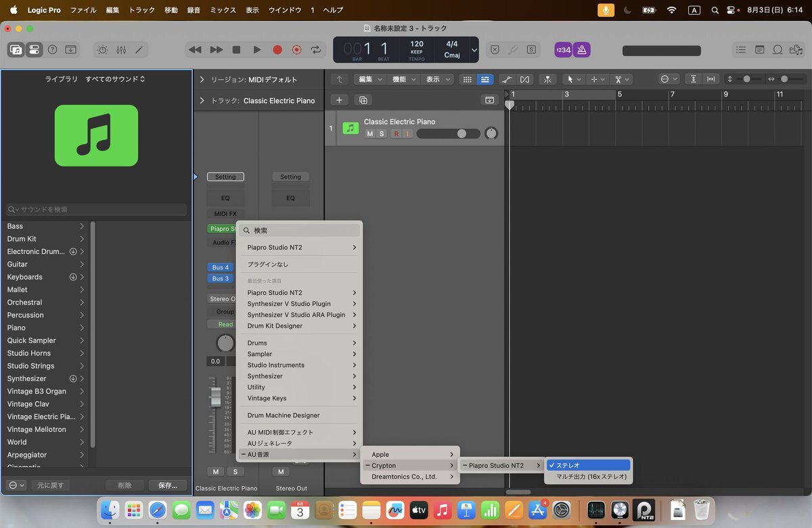Add a new track with plus button
The height and width of the screenshot is (528, 812).
340,100
